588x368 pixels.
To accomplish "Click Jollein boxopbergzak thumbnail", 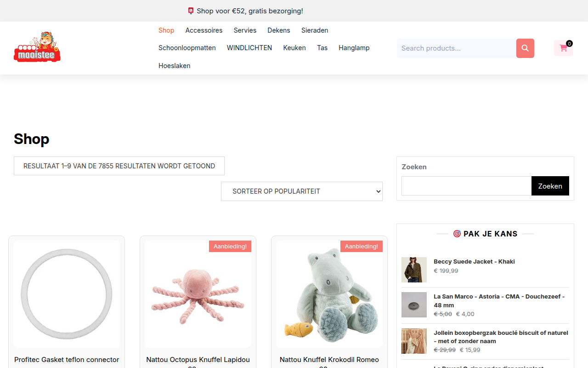I will click(x=414, y=341).
